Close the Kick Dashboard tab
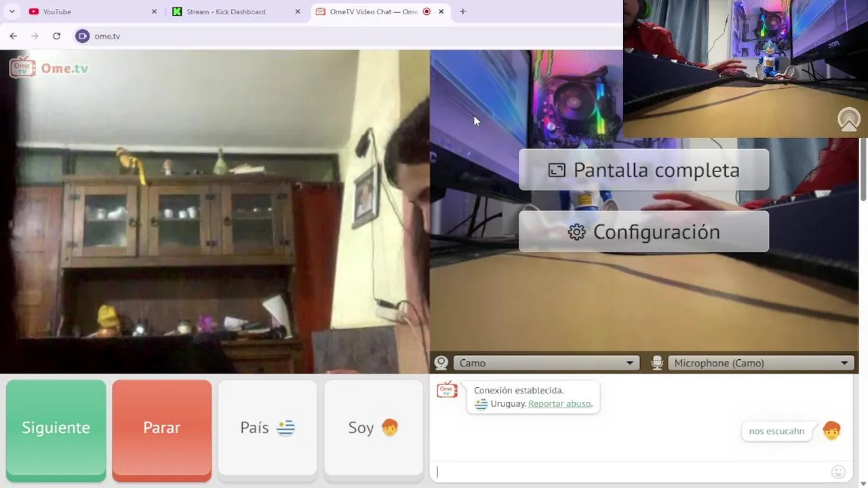868x488 pixels. click(x=298, y=12)
